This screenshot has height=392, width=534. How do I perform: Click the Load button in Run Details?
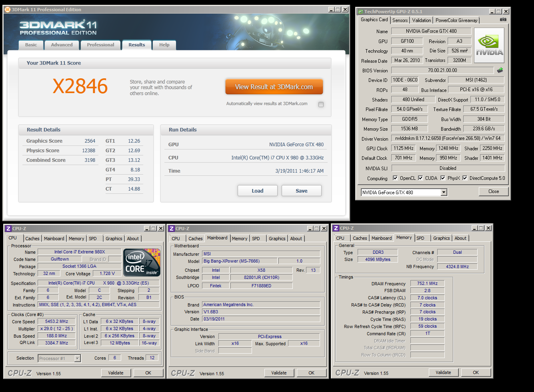[258, 191]
